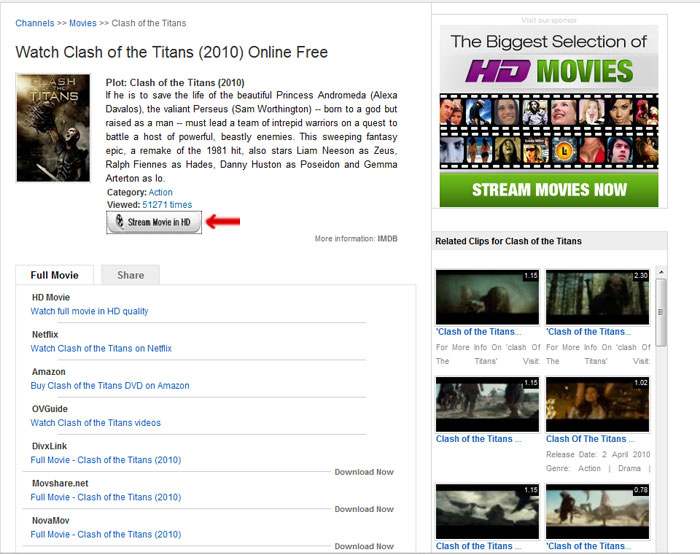The height and width of the screenshot is (555, 700).
Task: Click the Amazon source heading
Action: click(49, 371)
